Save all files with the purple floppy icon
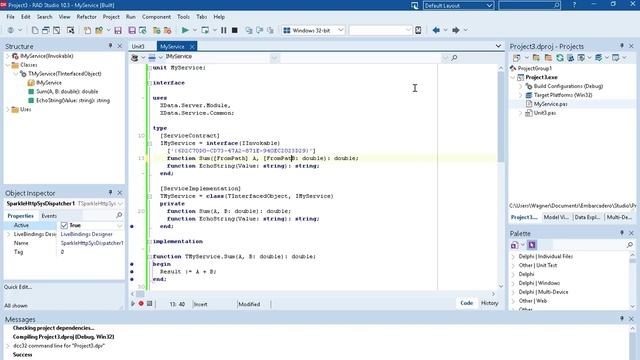 click(x=132, y=30)
